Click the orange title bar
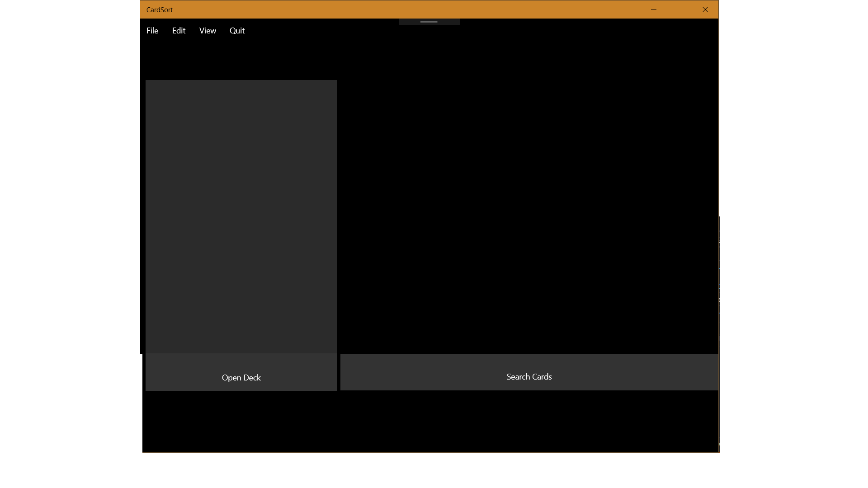 point(407,9)
